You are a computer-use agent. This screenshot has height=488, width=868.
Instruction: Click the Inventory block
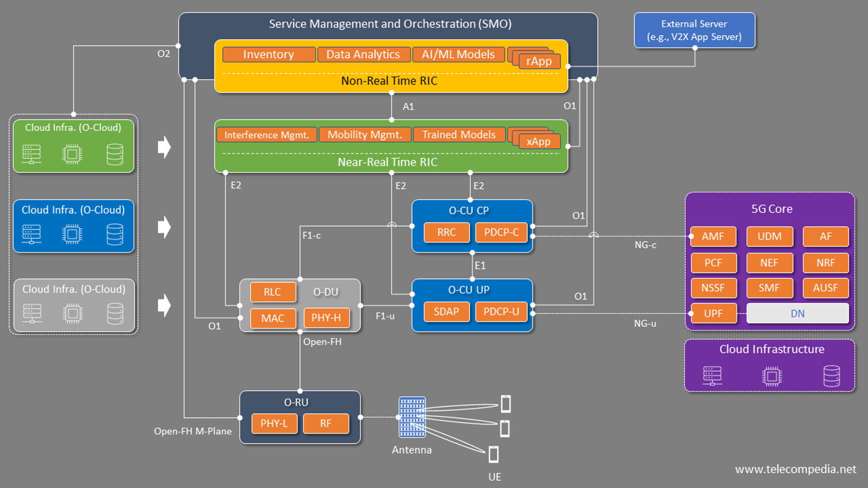point(268,55)
